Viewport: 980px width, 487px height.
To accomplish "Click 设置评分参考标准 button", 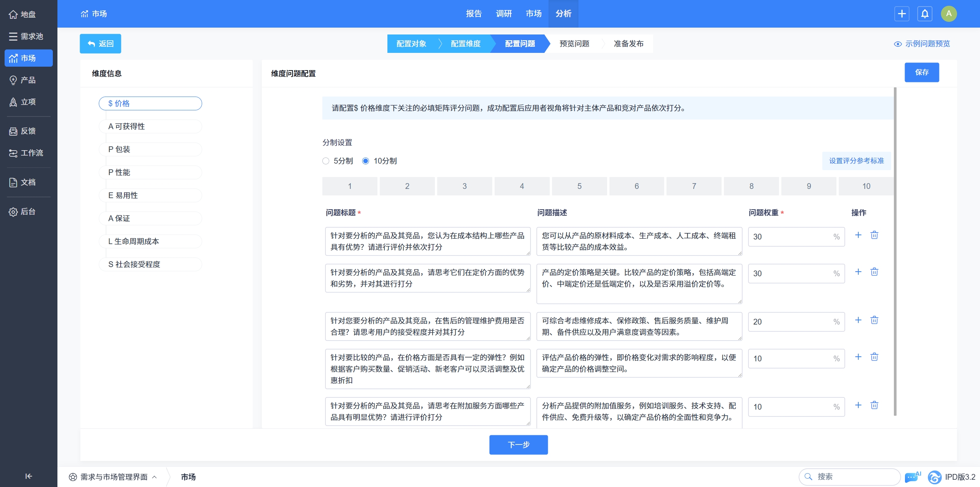I will (x=856, y=161).
